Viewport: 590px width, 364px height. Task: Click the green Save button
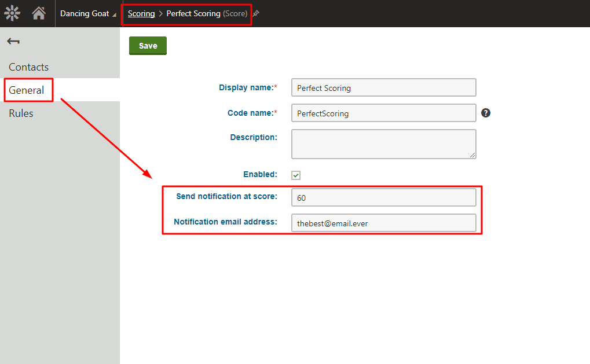pos(148,46)
